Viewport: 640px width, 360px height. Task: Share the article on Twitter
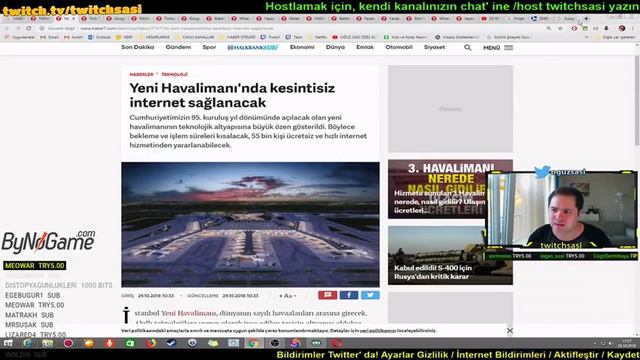[370, 295]
